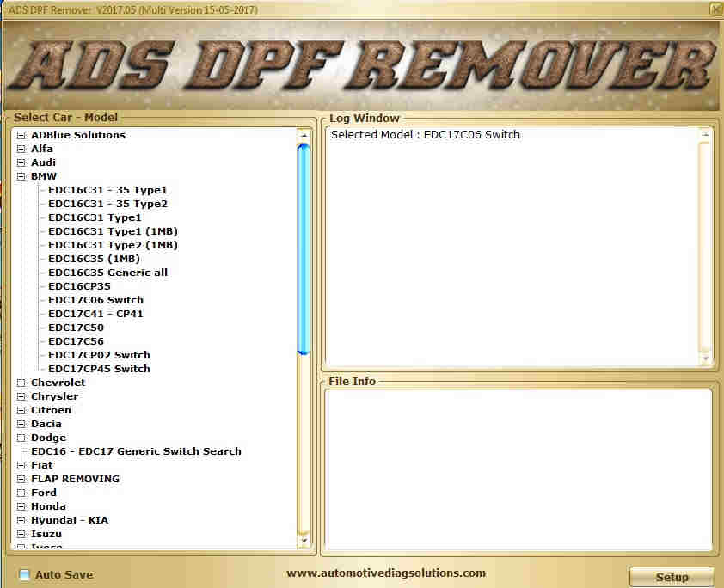Image resolution: width=724 pixels, height=588 pixels.
Task: Expand the Citroen tree node
Action: (21, 410)
